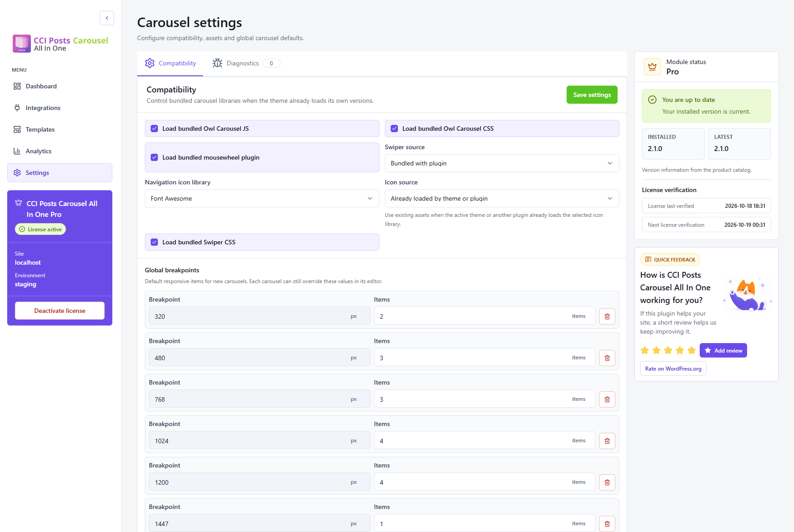Image resolution: width=794 pixels, height=532 pixels.
Task: Click the Deactivate license button
Action: [60, 311]
